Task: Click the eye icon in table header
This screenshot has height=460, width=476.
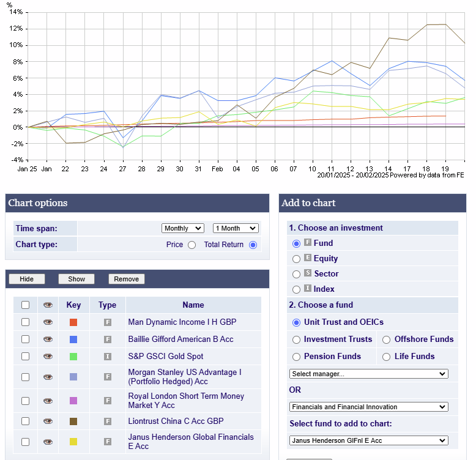Action: (x=48, y=305)
